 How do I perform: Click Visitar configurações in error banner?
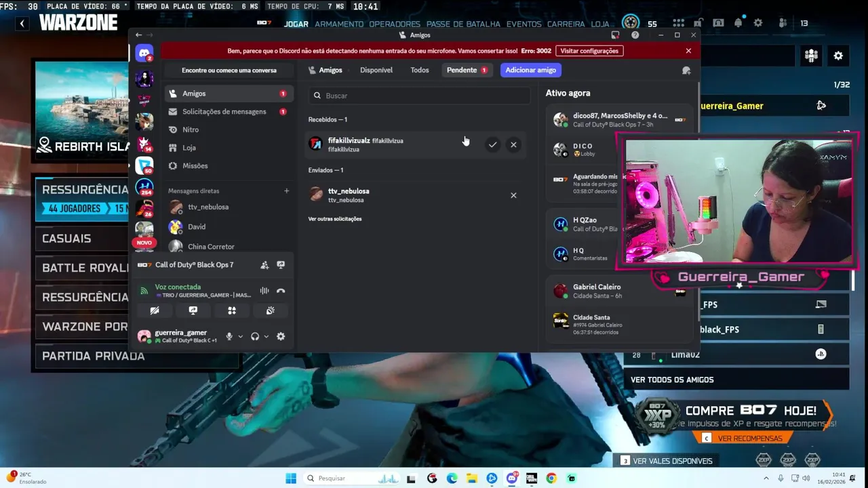589,51
